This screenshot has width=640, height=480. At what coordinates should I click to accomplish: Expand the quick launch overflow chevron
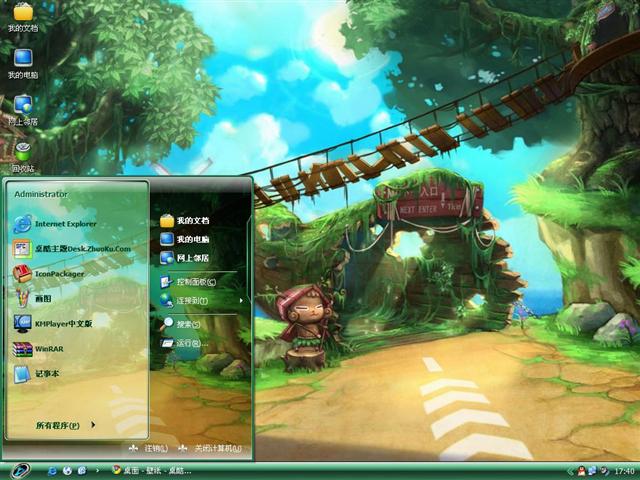(97, 471)
